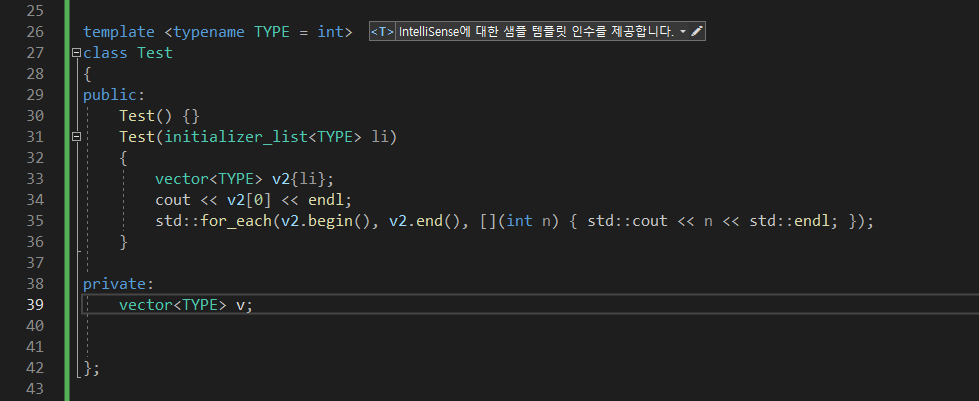Click 'endl' on line 34
Viewport: 979px width, 401px height.
[325, 200]
